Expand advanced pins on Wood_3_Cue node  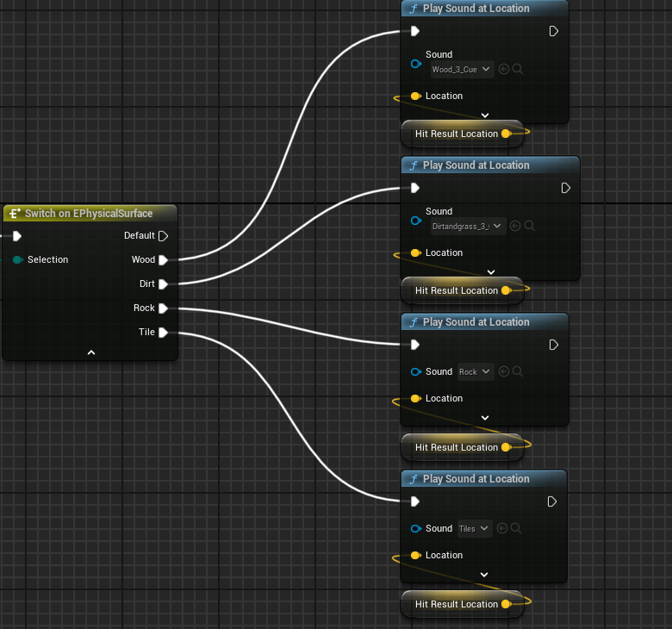[x=485, y=115]
